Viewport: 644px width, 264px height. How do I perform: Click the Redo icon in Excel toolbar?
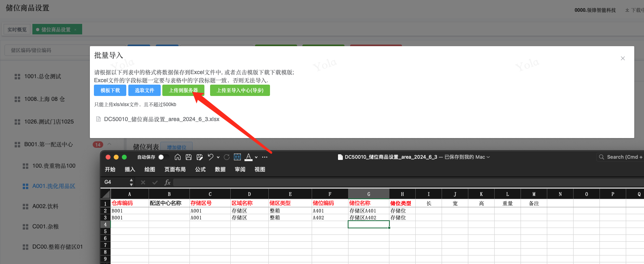[227, 157]
